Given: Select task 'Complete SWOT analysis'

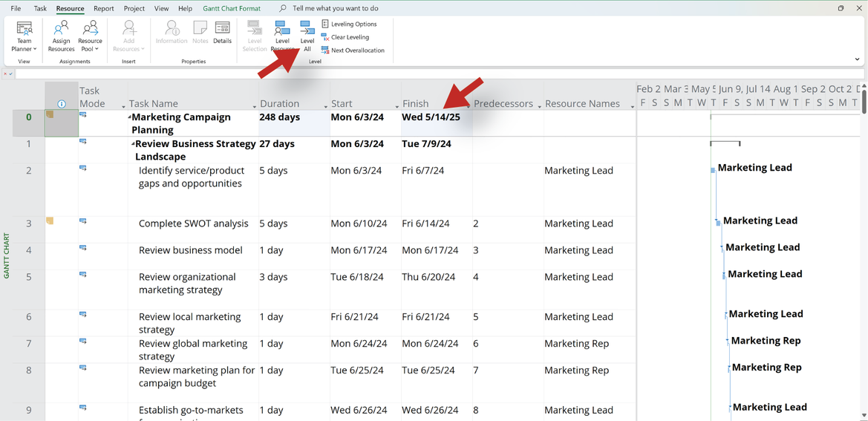Looking at the screenshot, I should (193, 223).
